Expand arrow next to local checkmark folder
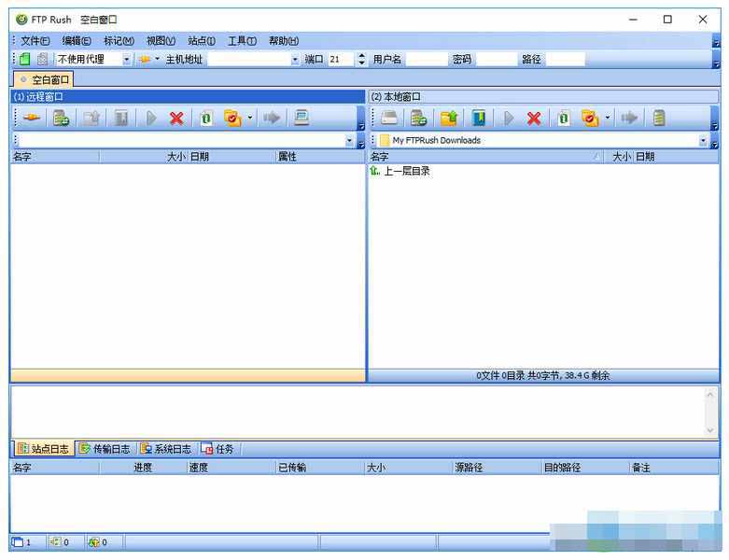This screenshot has width=729, height=560. coord(608,118)
